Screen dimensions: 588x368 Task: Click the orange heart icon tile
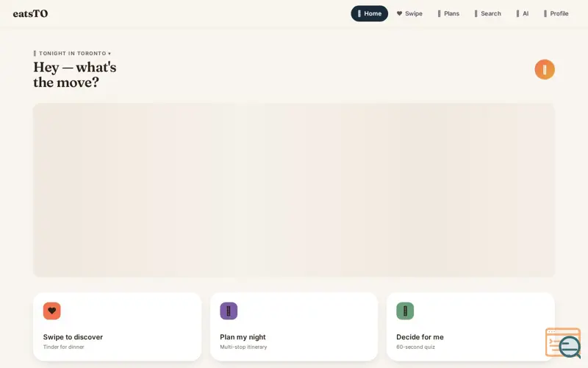(51, 311)
